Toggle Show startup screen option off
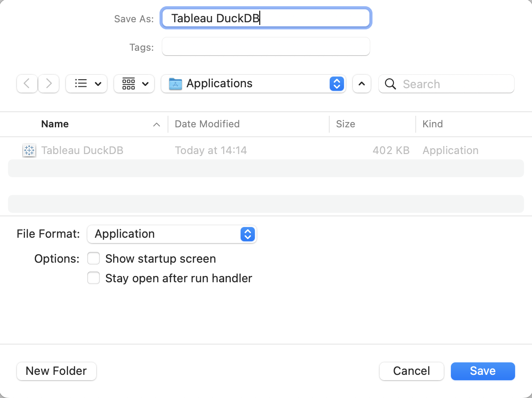Viewport: 532px width, 398px height. (94, 258)
